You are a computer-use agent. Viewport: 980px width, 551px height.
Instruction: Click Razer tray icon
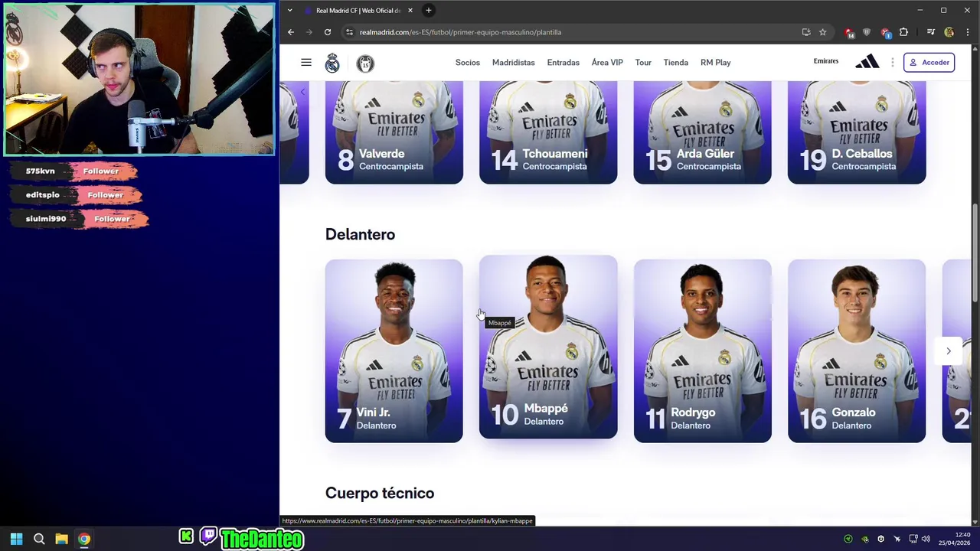(848, 539)
